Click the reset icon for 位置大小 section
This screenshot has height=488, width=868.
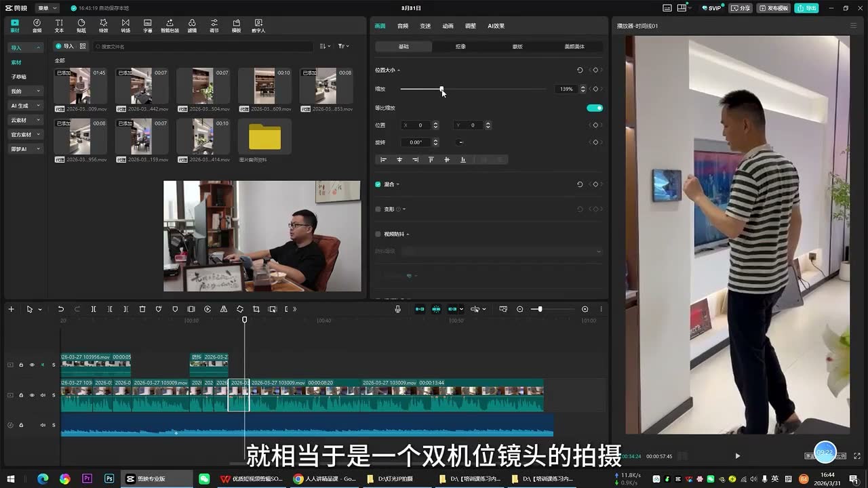click(580, 70)
